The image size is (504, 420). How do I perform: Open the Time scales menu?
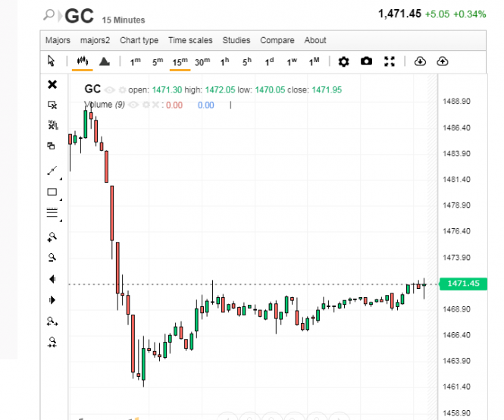(190, 40)
